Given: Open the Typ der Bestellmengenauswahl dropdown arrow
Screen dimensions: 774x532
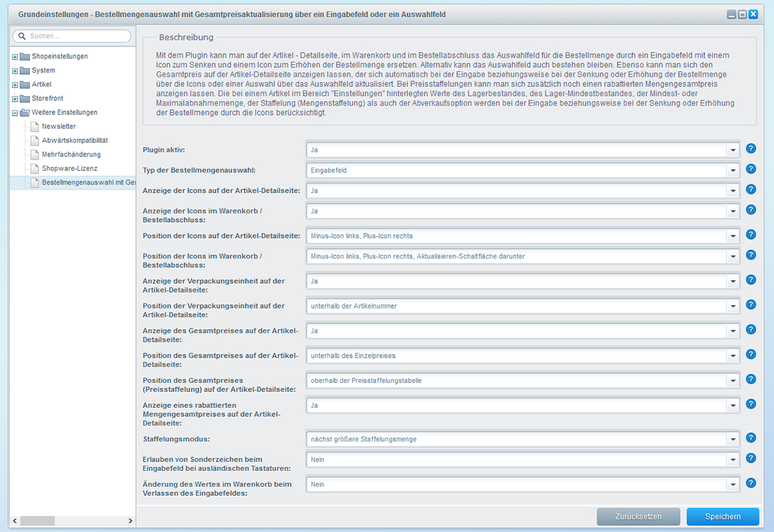Looking at the screenshot, I should 733,171.
